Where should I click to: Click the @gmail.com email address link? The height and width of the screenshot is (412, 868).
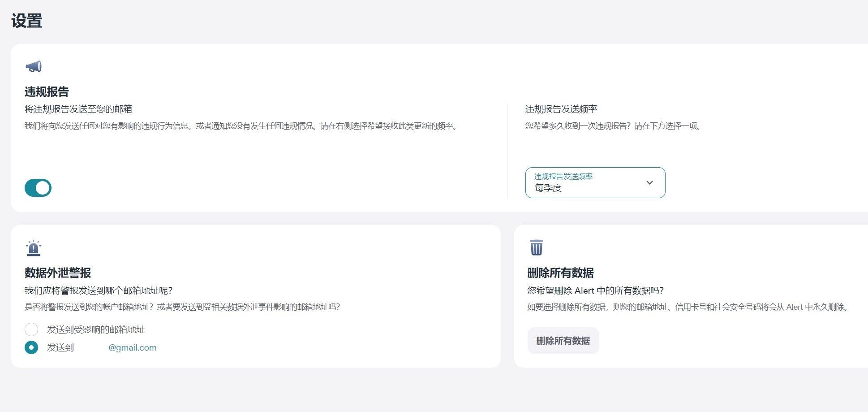click(x=132, y=347)
